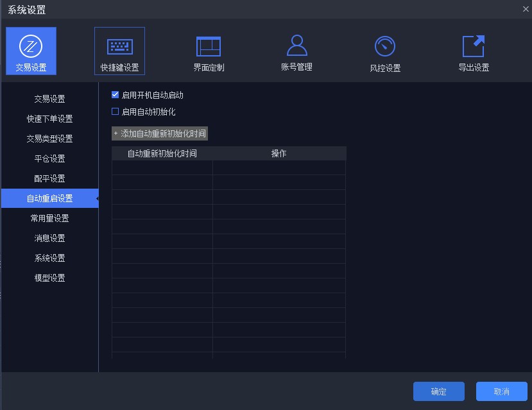Select 平仓设置 from the sidebar

[x=49, y=158]
